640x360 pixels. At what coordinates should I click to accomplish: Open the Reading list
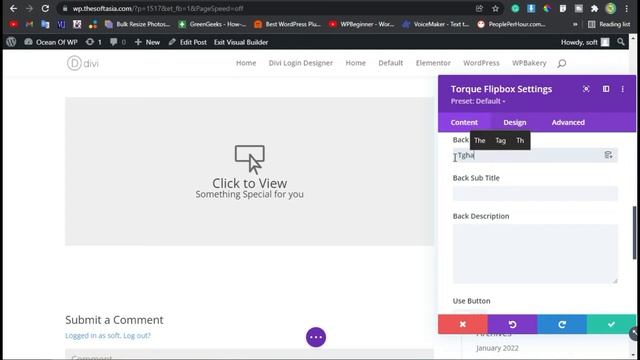(609, 24)
